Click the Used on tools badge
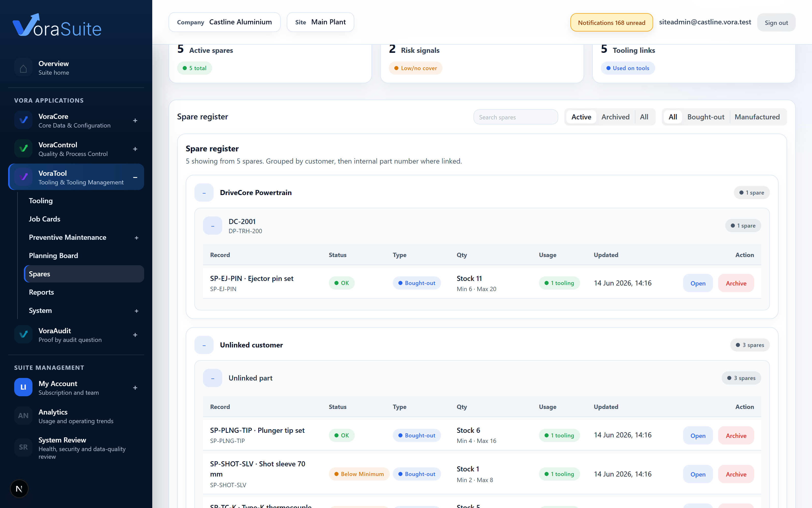The width and height of the screenshot is (812, 508). pos(628,68)
